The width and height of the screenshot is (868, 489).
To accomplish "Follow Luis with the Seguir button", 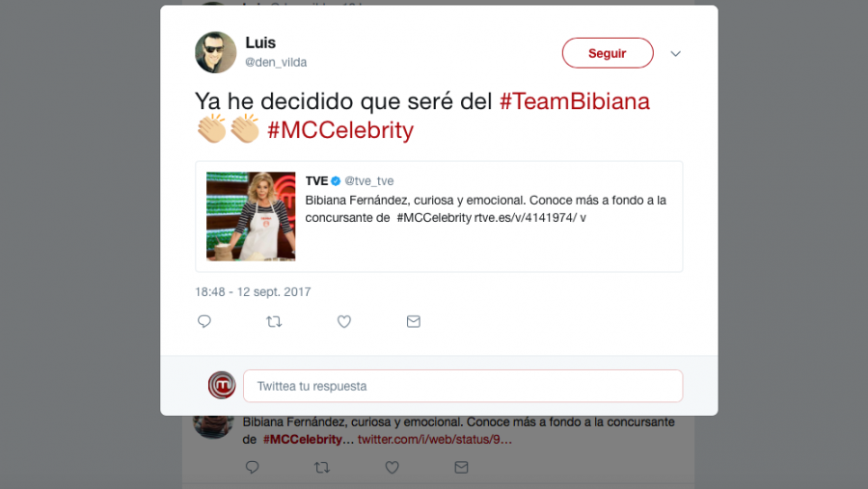I will click(608, 53).
